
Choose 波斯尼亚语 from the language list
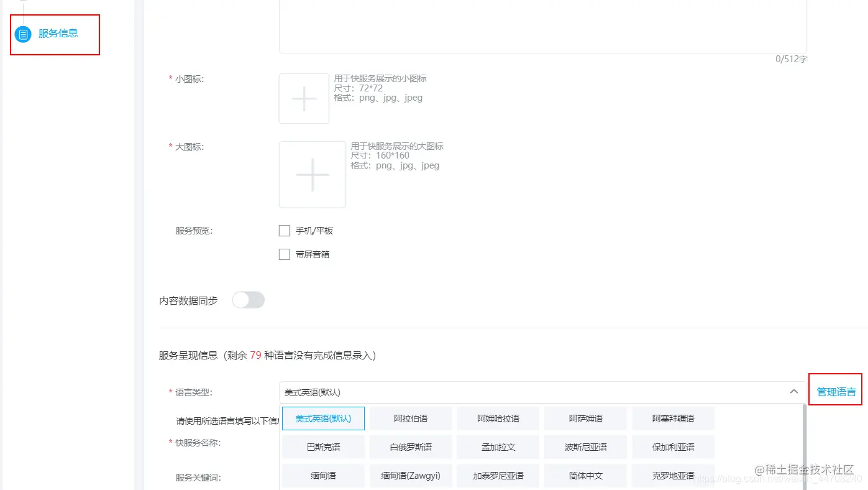(x=585, y=446)
